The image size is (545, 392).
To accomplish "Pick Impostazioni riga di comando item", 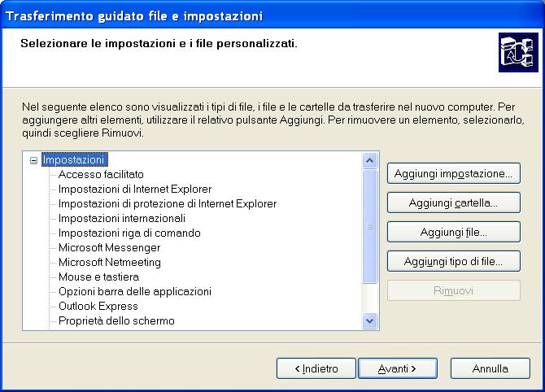I will tap(129, 233).
